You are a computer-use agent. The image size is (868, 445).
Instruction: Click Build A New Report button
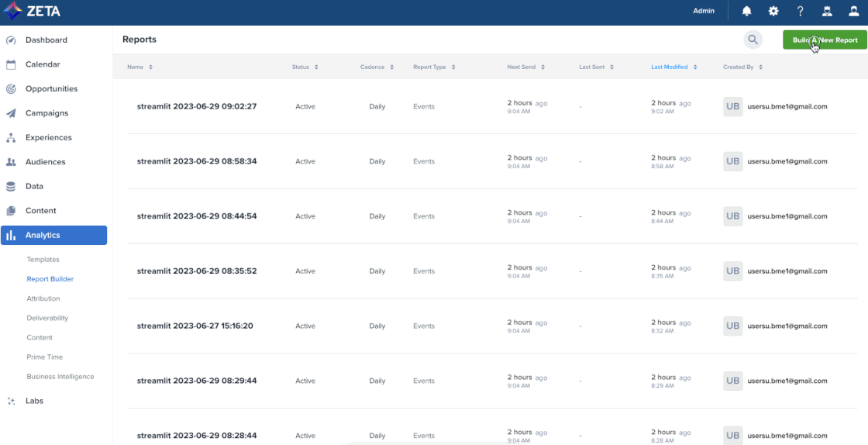[825, 40]
